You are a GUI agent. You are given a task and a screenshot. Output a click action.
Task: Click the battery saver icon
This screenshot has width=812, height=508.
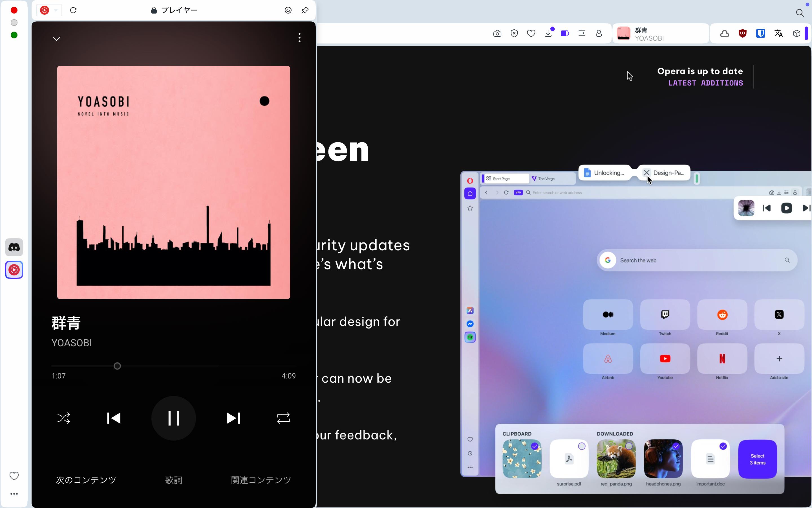[565, 33]
